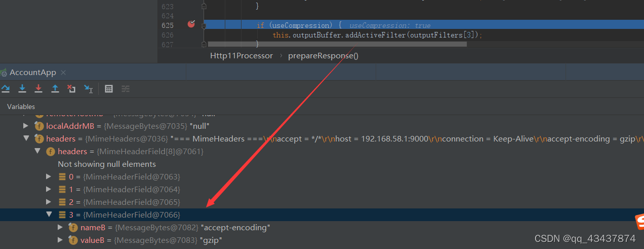Click the Step Over debugger icon
The height and width of the screenshot is (249, 644).
click(6, 89)
